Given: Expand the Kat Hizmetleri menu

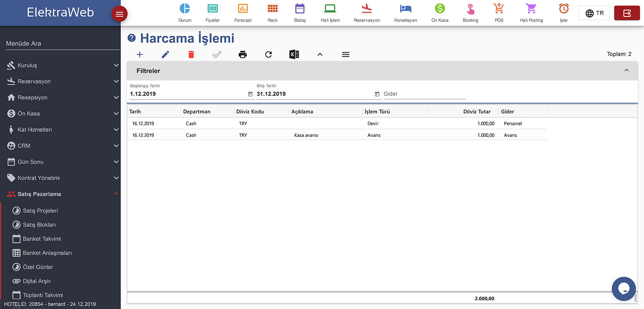Looking at the screenshot, I should click(x=60, y=130).
